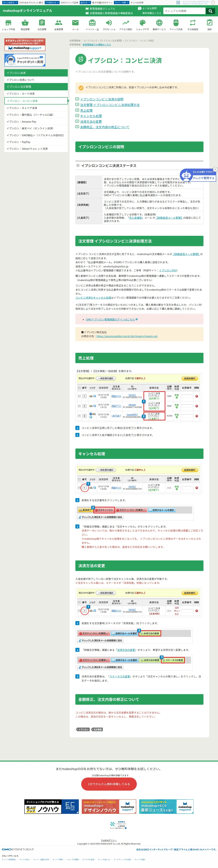Select イプシロン：PayPay in sidebar
Viewport: 218px width, 868px height.
pyautogui.click(x=36, y=142)
